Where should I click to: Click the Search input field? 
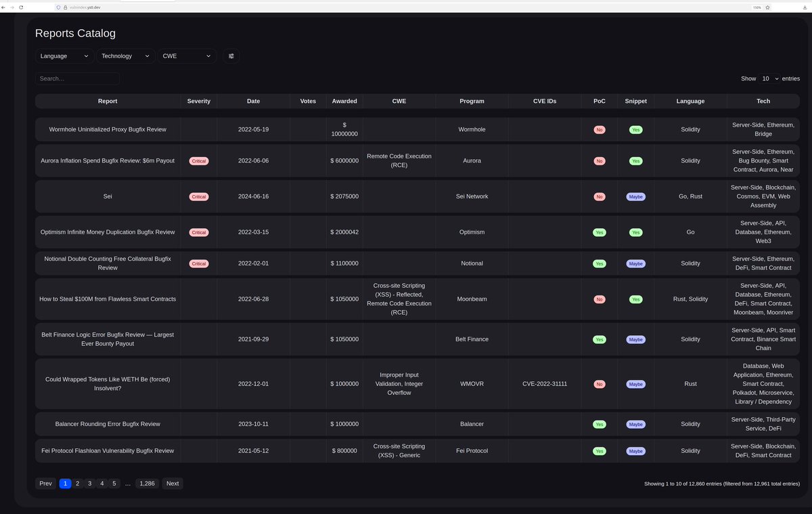coord(77,79)
